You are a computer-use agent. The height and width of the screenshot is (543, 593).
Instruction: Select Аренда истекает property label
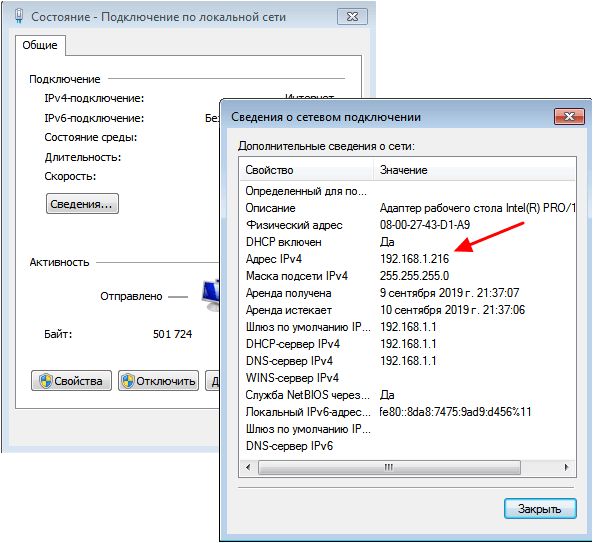(289, 310)
